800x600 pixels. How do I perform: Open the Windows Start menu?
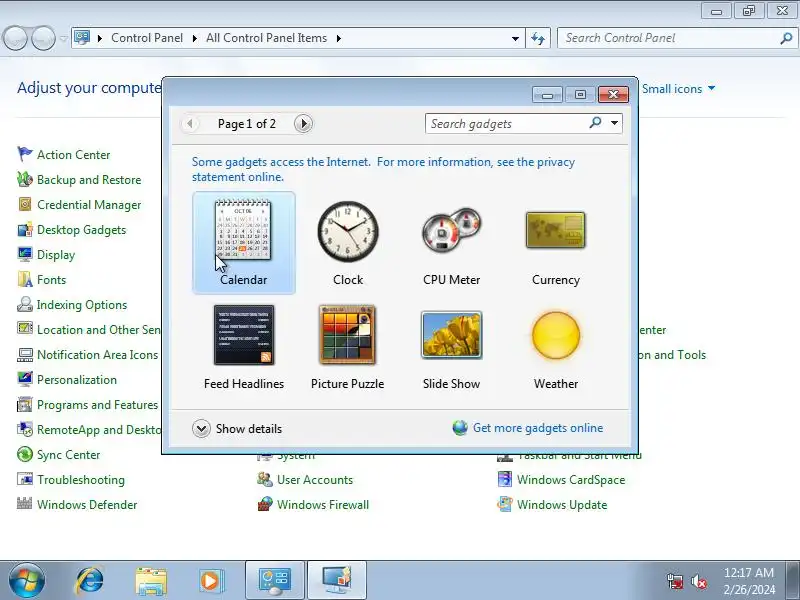(x=27, y=580)
